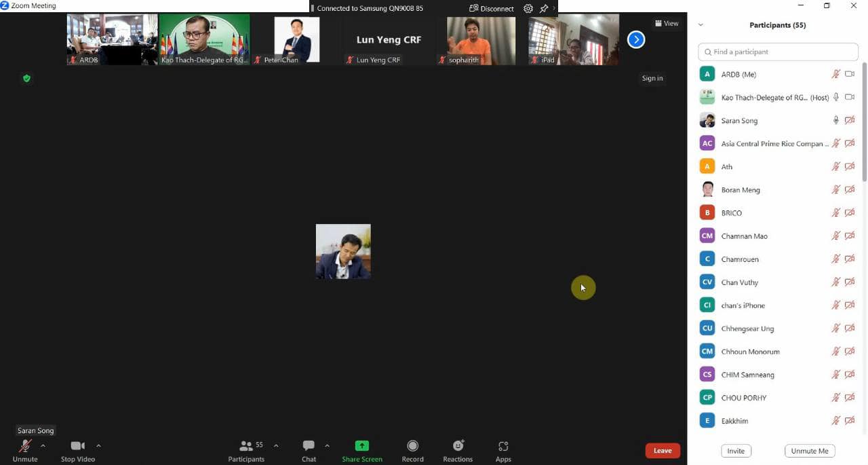Open the Apps panel

(503, 450)
